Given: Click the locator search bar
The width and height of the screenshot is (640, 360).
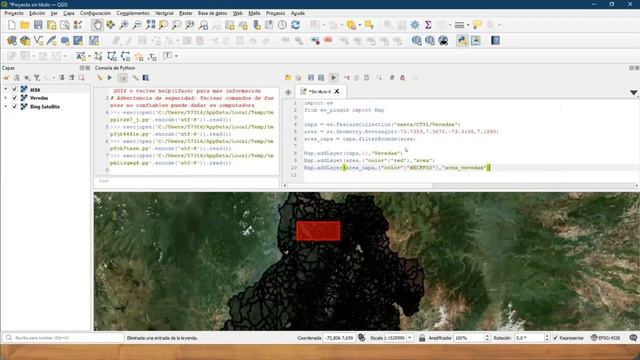Looking at the screenshot, I should 64,338.
